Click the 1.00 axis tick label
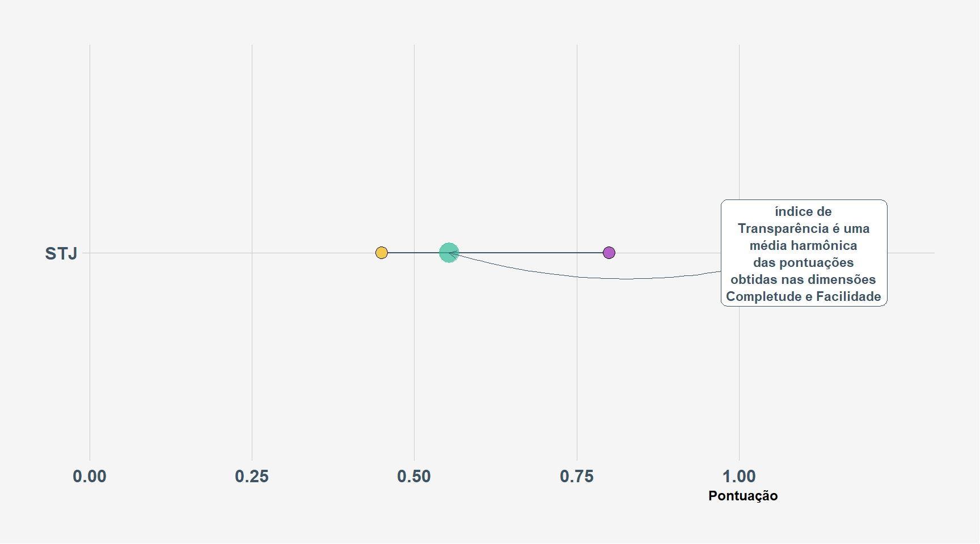This screenshot has height=544, width=980. coord(739,477)
